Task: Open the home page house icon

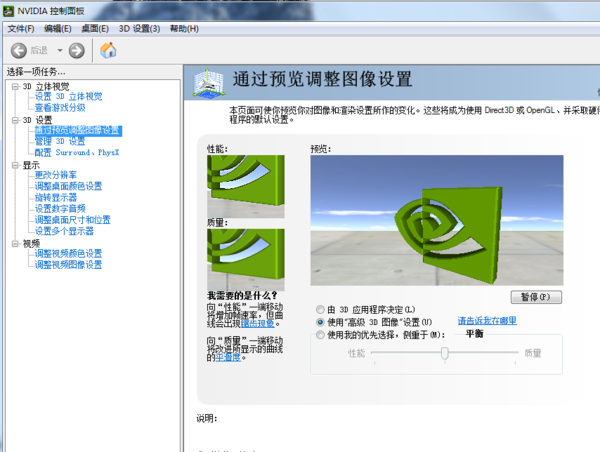Action: [x=108, y=50]
